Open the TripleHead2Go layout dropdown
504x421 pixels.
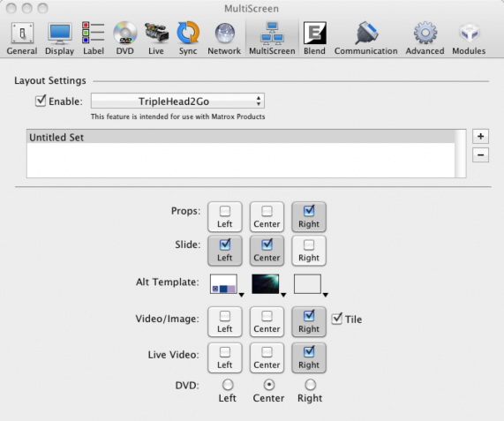(x=177, y=101)
